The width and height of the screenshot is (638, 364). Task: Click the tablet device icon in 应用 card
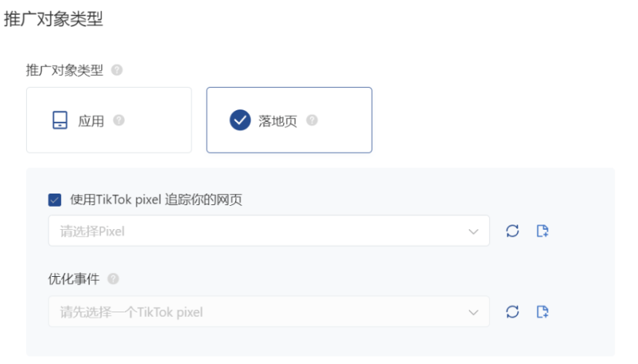(x=60, y=120)
